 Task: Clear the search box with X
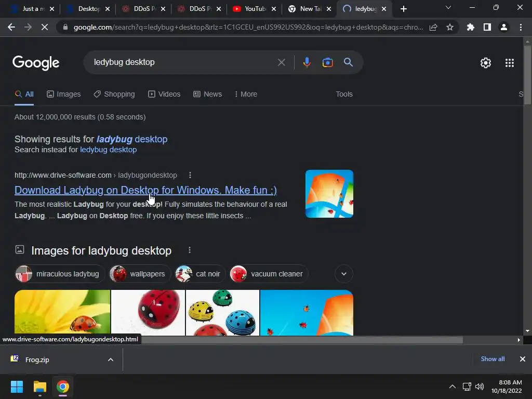281,62
